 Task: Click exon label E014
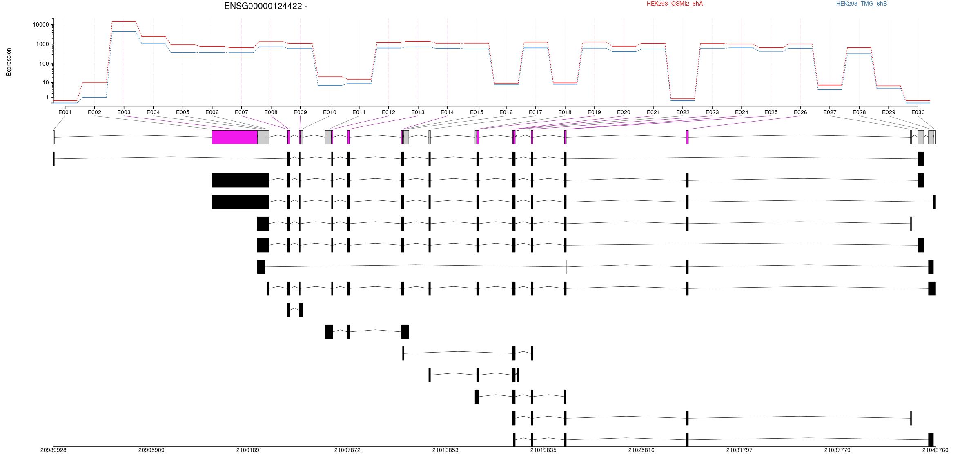point(447,112)
